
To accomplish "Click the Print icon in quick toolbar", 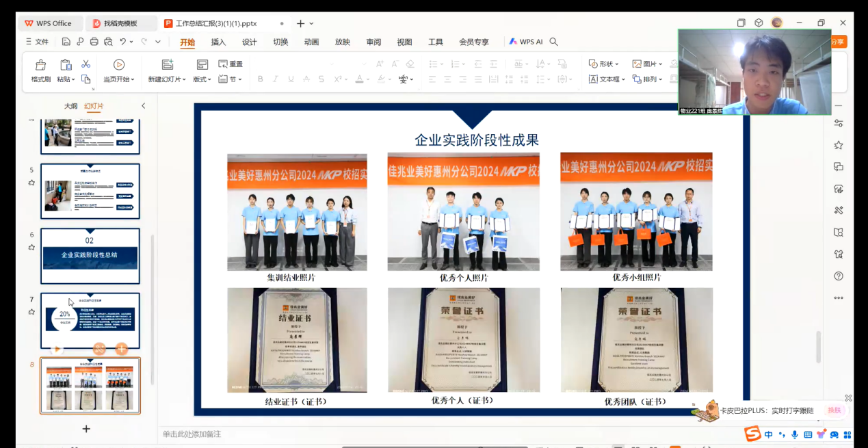I will click(x=94, y=42).
